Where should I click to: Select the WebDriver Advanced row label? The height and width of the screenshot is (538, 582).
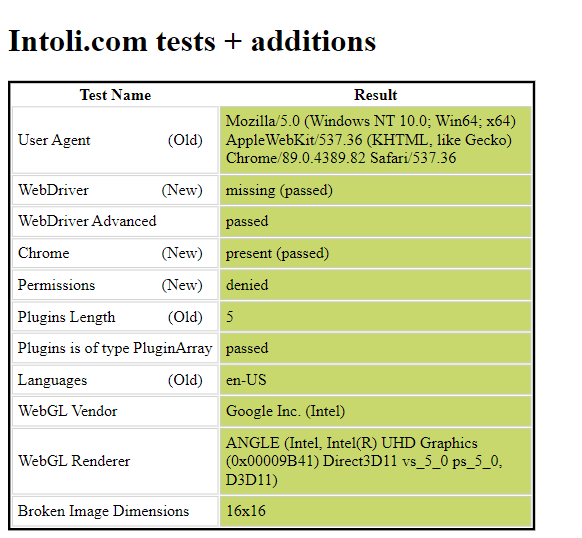tap(115, 221)
